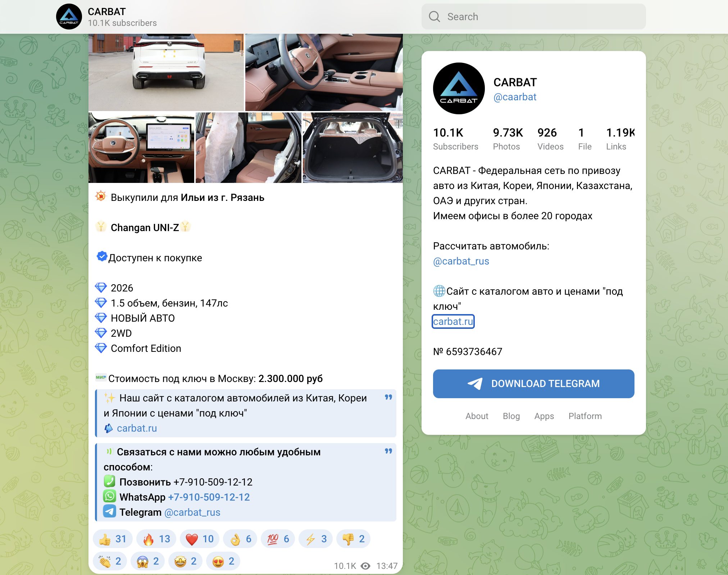This screenshot has width=728, height=575.
Task: Toggle the thumbs down reaction
Action: (x=354, y=539)
